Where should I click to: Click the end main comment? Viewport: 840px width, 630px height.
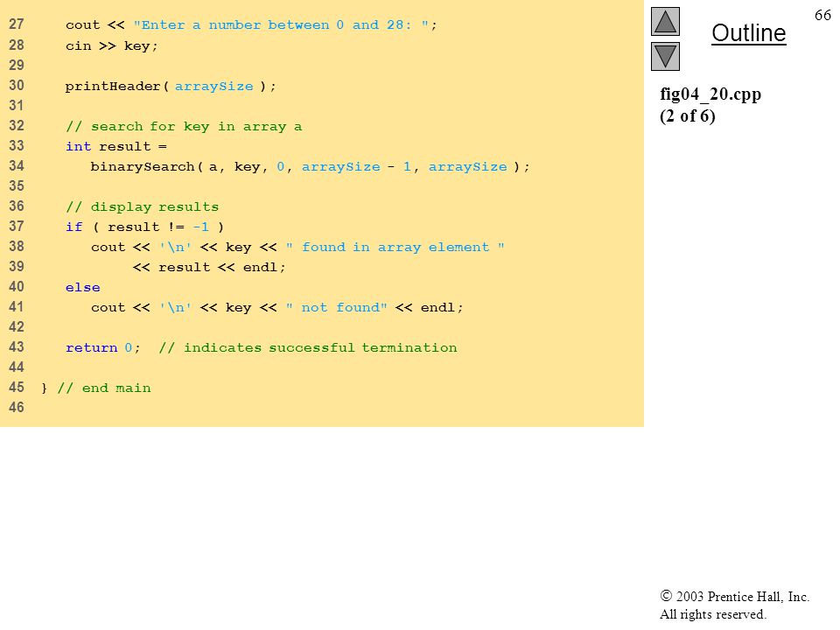(104, 388)
